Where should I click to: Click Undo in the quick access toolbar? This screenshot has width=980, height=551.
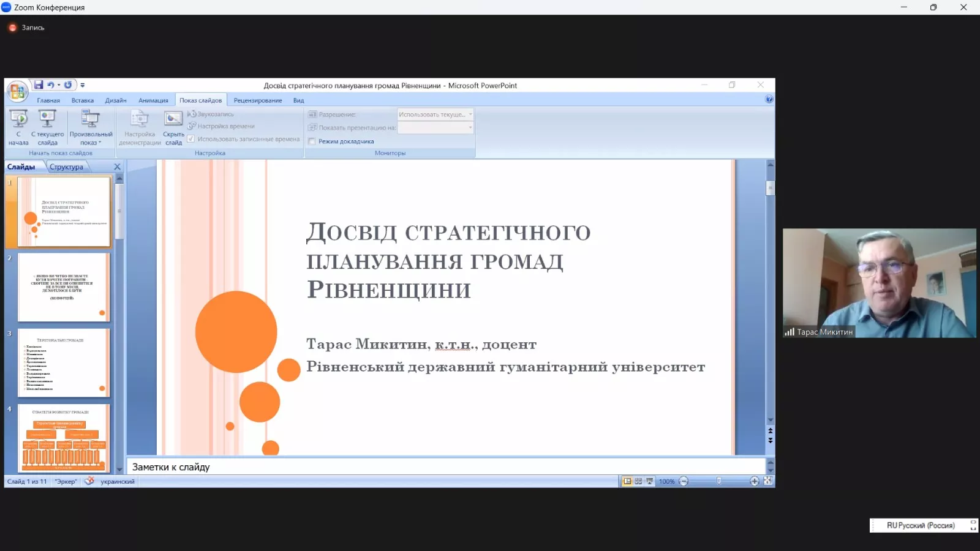51,84
